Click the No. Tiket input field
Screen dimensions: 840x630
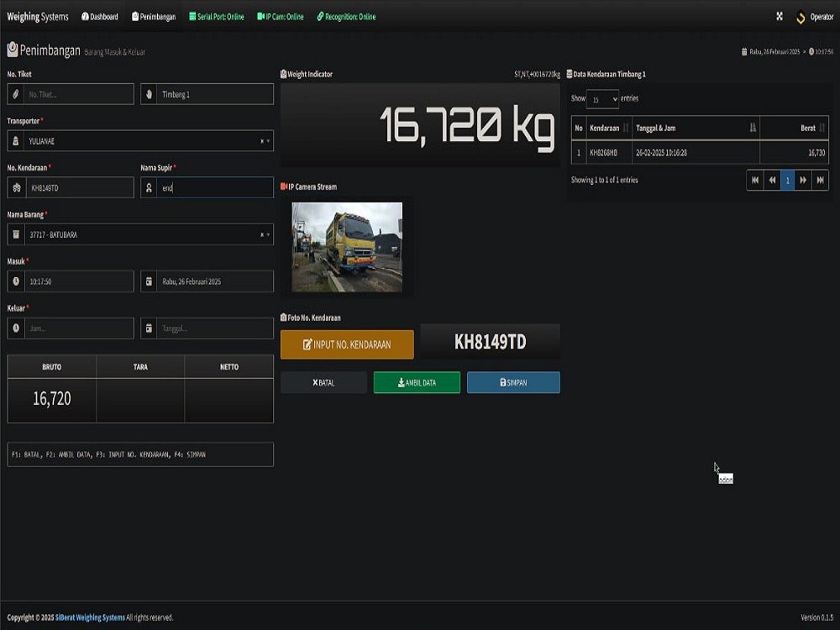pos(79,94)
